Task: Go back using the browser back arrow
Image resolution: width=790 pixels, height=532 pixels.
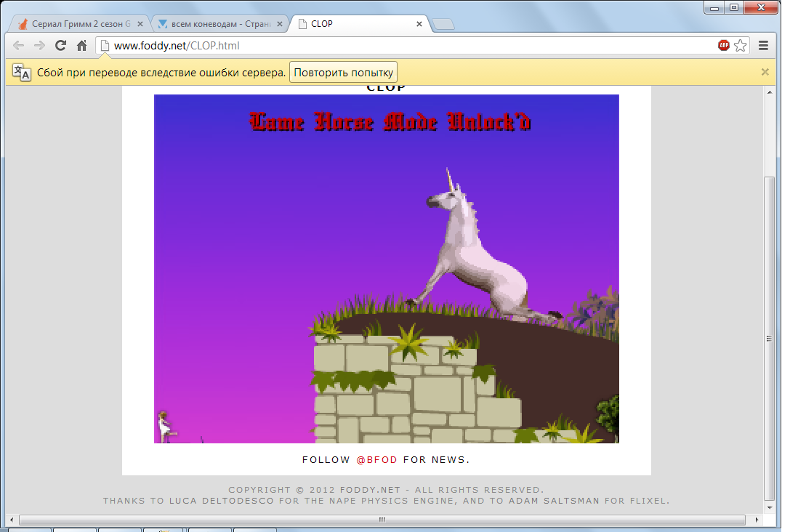Action: [x=19, y=45]
